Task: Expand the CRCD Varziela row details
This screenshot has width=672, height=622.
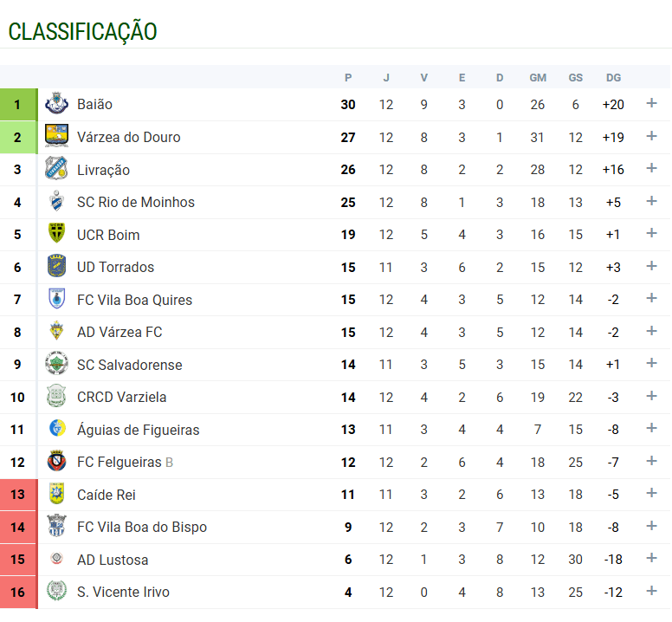Action: point(652,397)
